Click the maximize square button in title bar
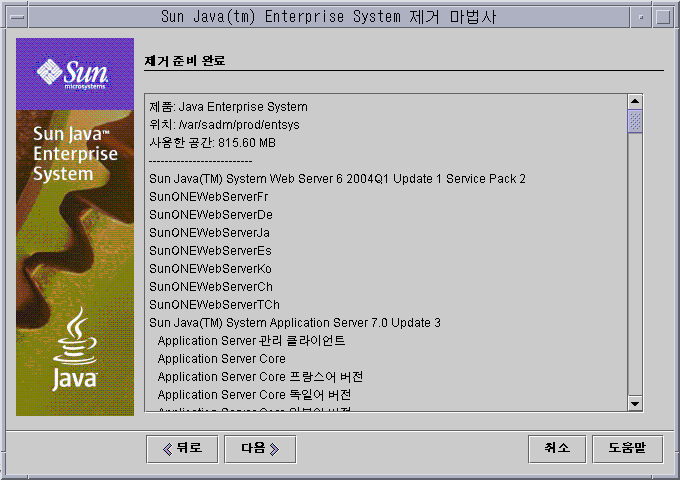This screenshot has width=680, height=480. tap(663, 17)
